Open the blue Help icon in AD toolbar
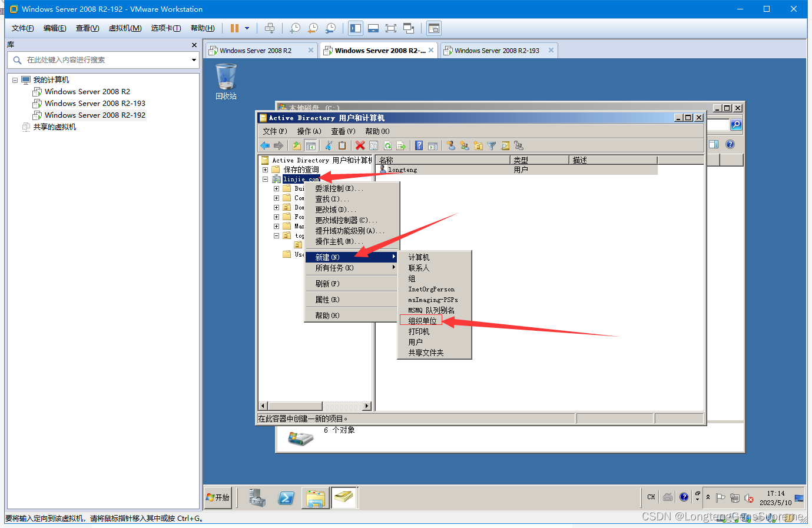 point(419,145)
